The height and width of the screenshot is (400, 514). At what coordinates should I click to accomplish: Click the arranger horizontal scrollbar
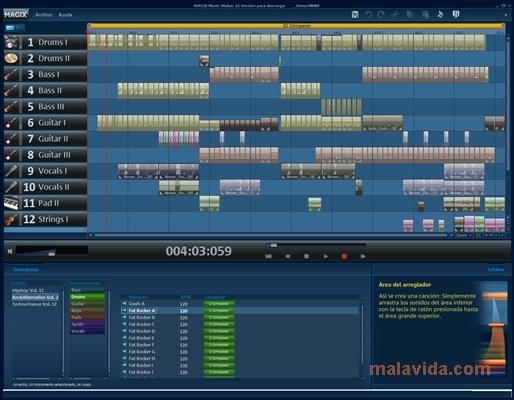(271, 235)
